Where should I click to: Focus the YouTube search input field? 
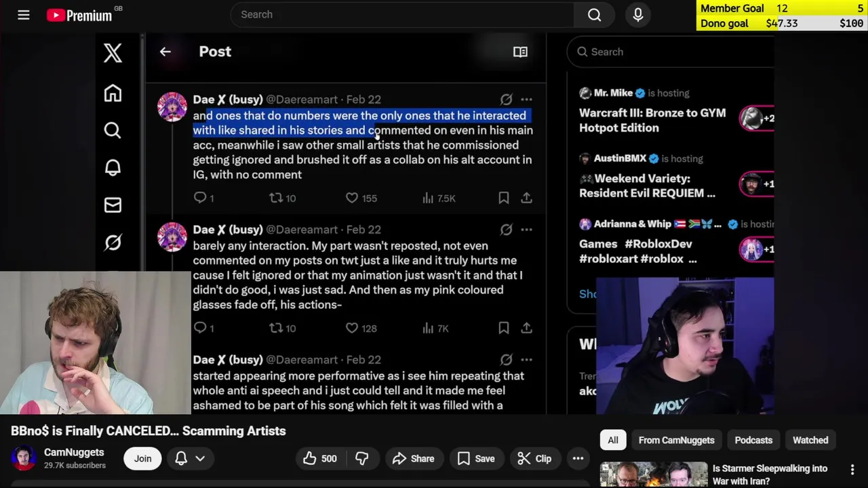point(403,14)
